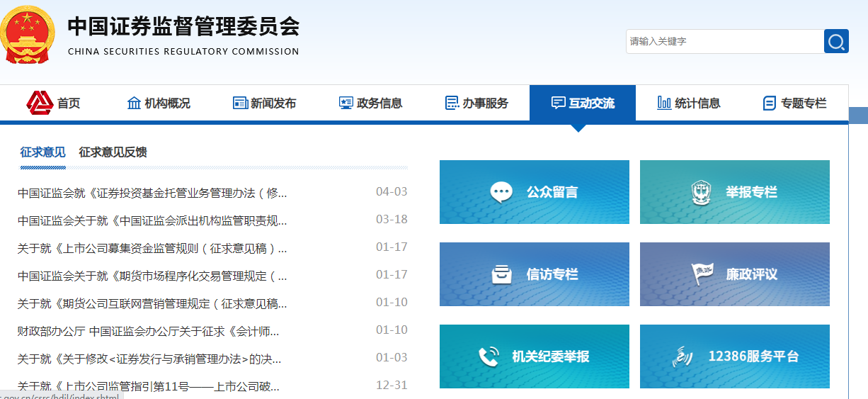The image size is (868, 399).
Task: Open the 举报专栏 tile
Action: [x=735, y=192]
